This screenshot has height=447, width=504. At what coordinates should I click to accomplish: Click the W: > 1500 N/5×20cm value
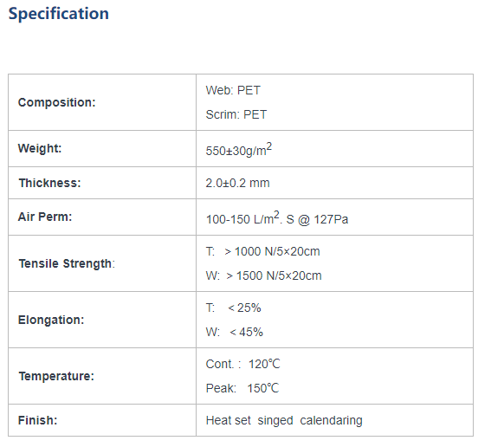coord(263,275)
